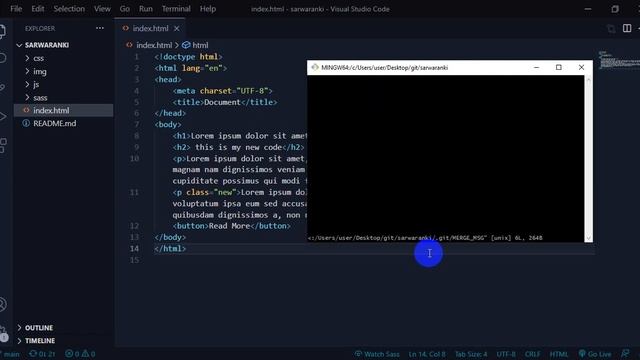Screen dimensions: 640x360
Task: Click CRLF end of line setting
Action: point(532,354)
